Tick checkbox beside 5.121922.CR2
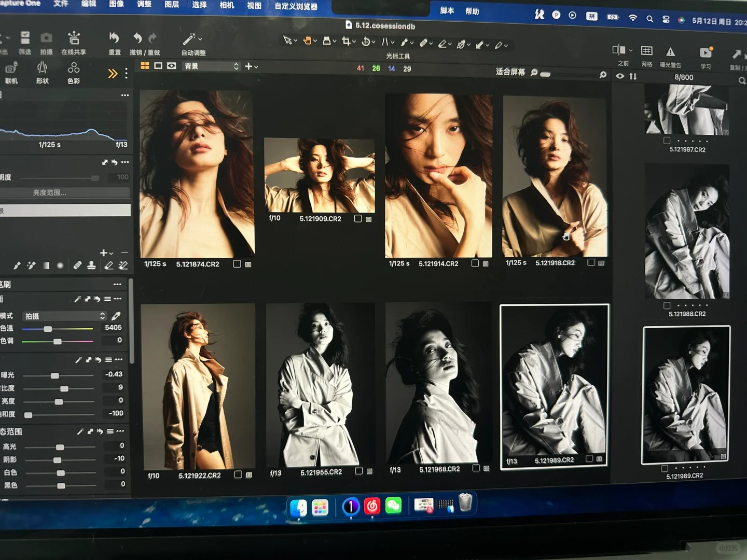Screen dimensions: 747x560 (238, 474)
